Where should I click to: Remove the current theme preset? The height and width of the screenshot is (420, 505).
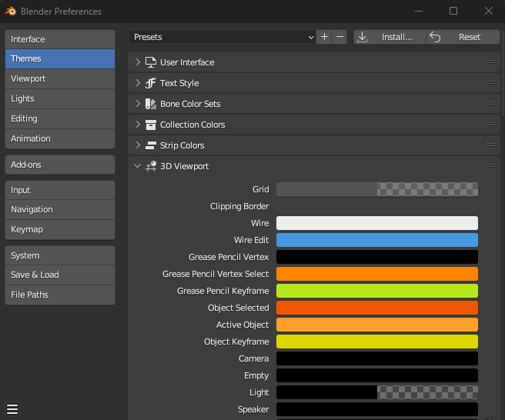pyautogui.click(x=339, y=37)
